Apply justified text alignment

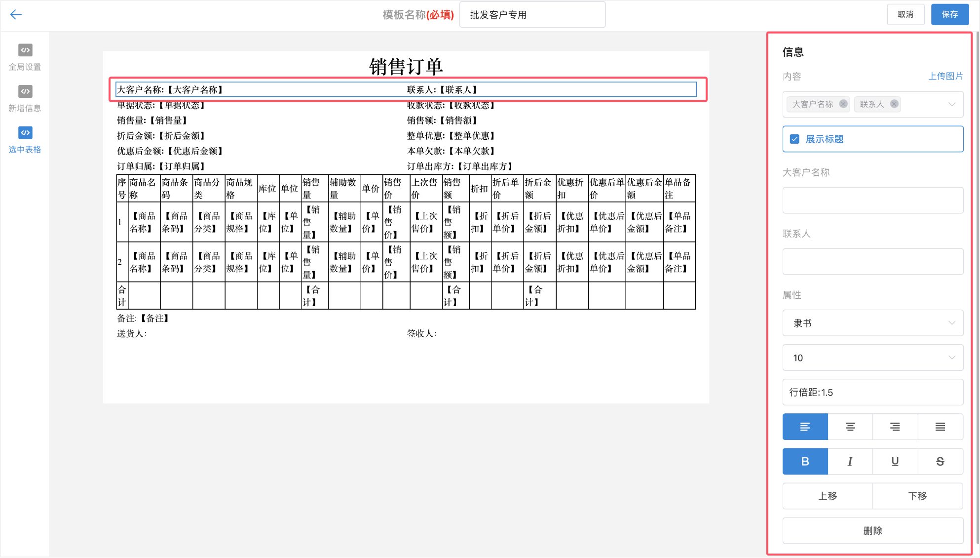(940, 427)
